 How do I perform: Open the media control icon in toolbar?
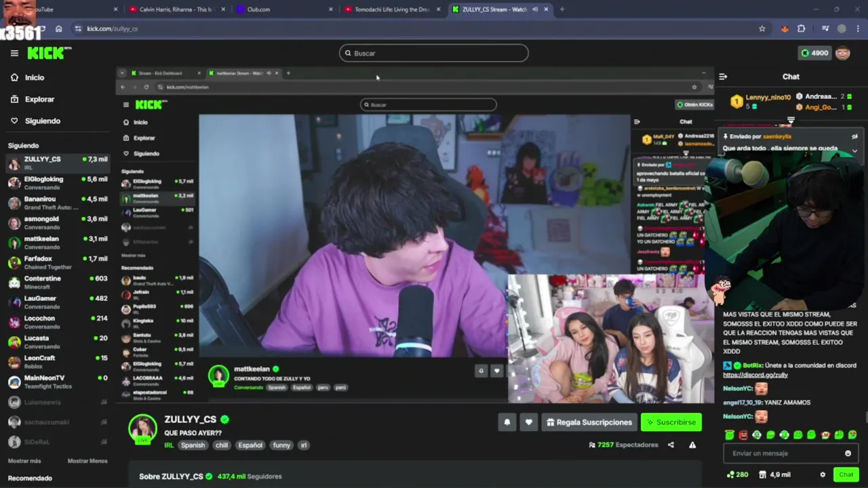point(825,28)
